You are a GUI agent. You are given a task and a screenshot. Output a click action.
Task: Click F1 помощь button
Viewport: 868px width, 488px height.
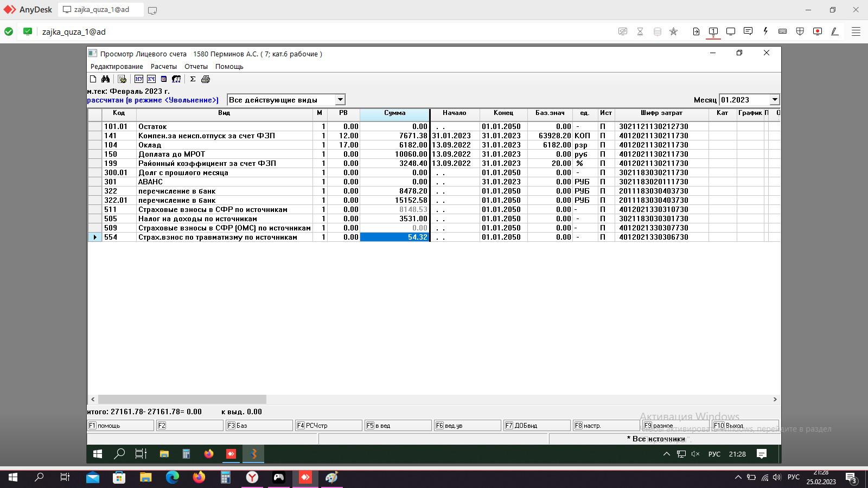[x=120, y=426]
